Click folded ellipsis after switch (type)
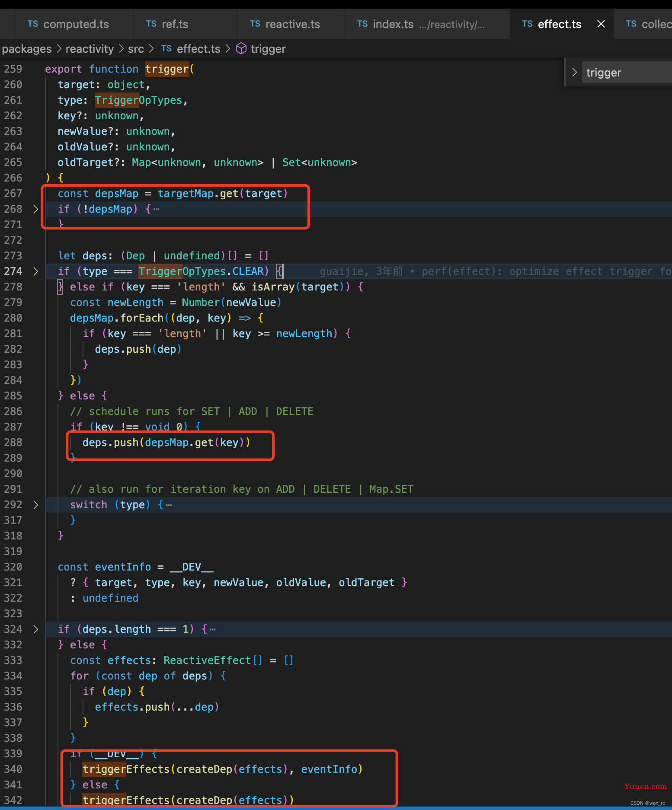 tap(169, 505)
